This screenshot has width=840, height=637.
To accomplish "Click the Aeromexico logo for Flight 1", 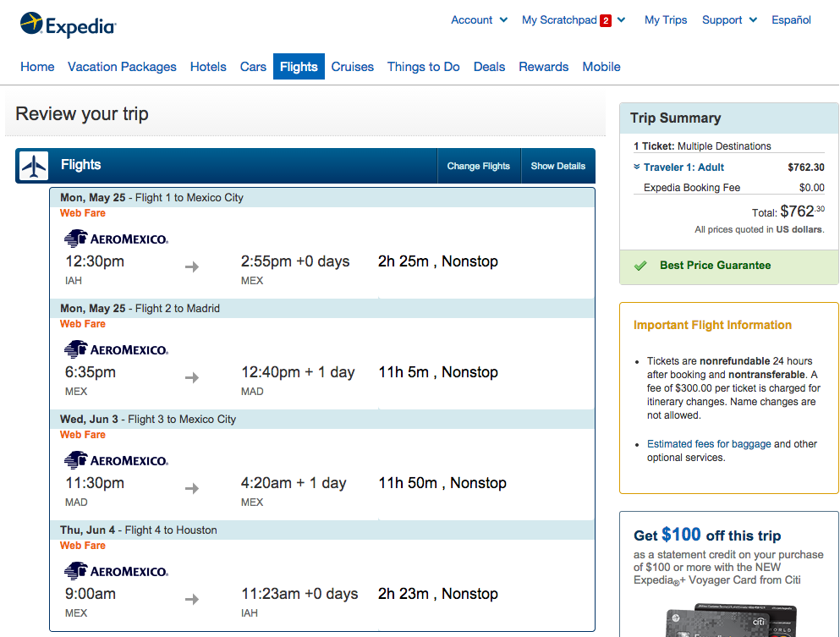I will (116, 239).
